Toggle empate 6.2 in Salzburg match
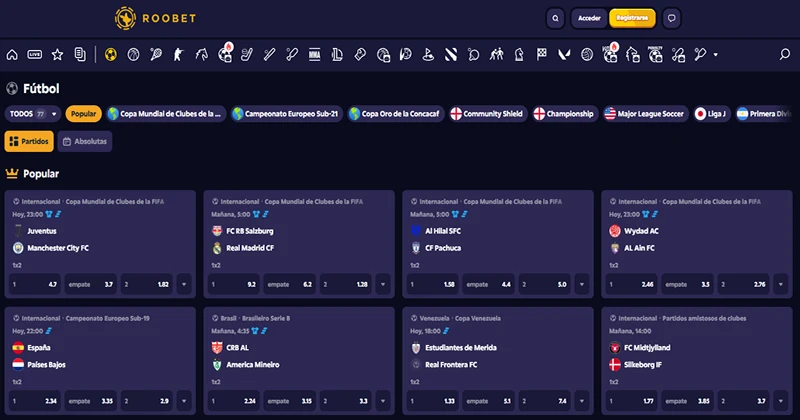The width and height of the screenshot is (800, 420). (290, 284)
